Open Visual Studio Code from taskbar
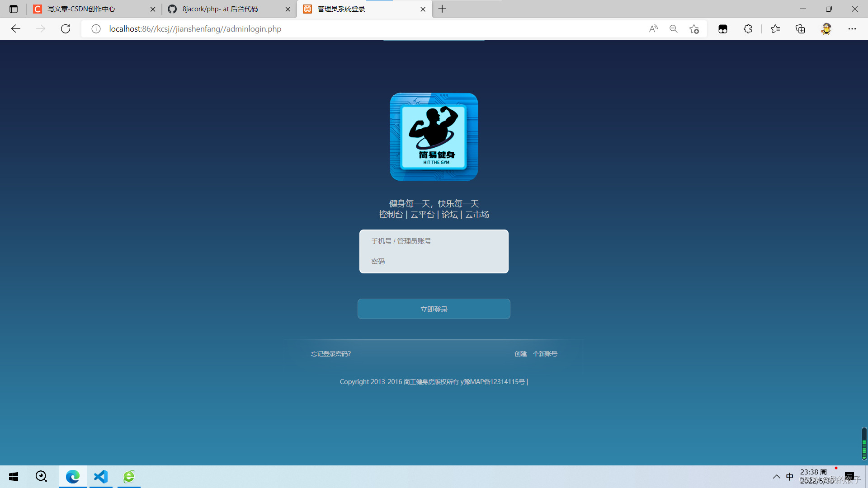 (101, 477)
